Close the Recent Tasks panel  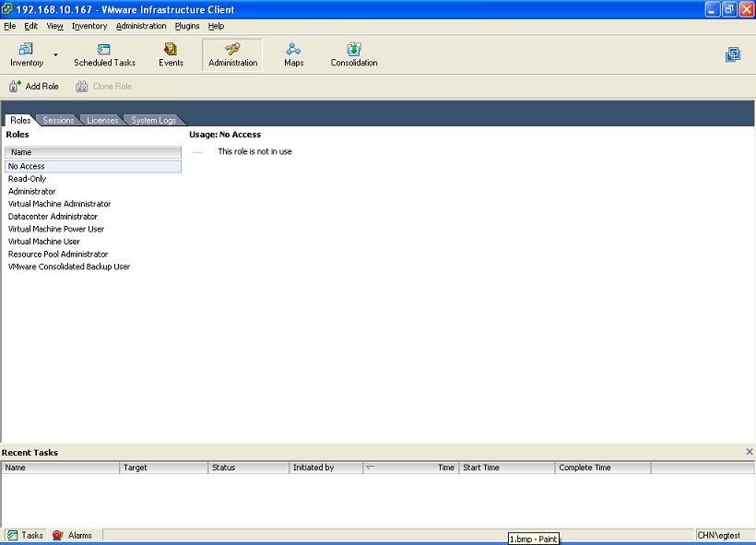[x=750, y=452]
